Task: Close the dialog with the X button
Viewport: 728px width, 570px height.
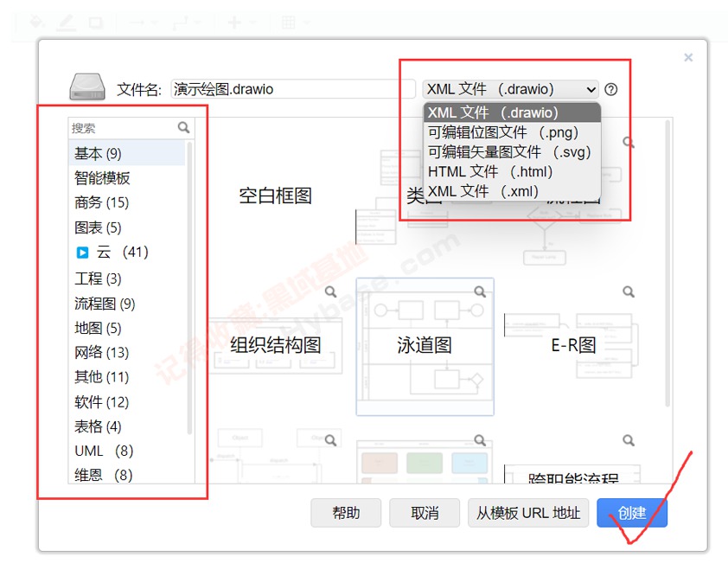Action: click(688, 57)
